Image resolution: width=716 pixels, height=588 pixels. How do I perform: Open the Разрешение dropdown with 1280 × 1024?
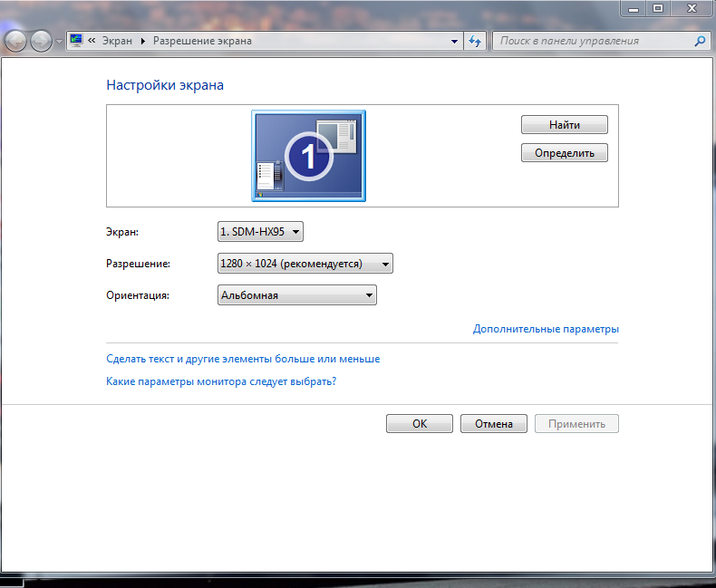tap(305, 264)
